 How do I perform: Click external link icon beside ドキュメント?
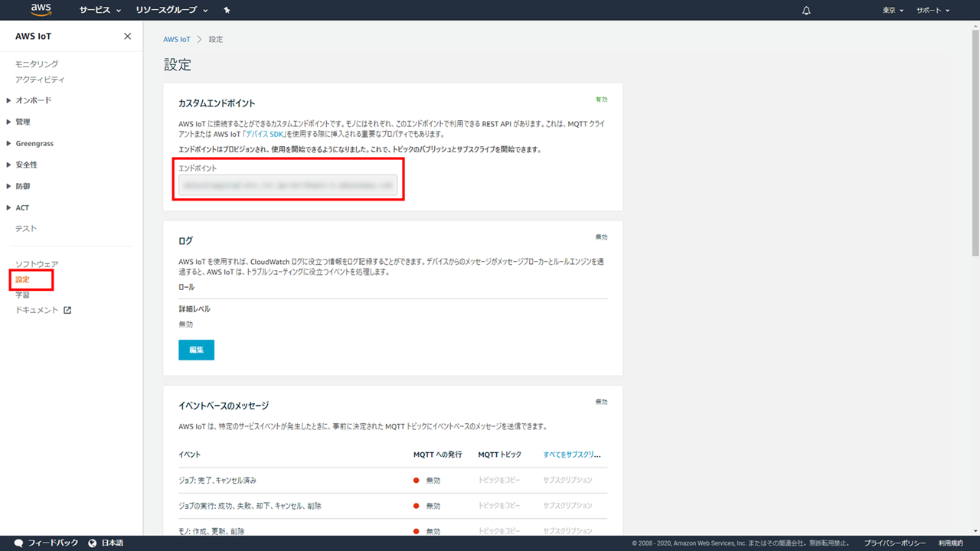67,310
